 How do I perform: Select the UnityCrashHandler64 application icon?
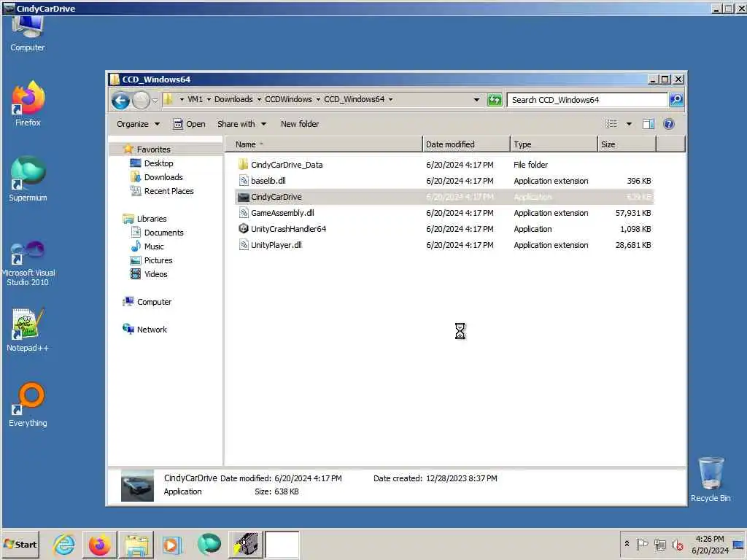pyautogui.click(x=244, y=228)
